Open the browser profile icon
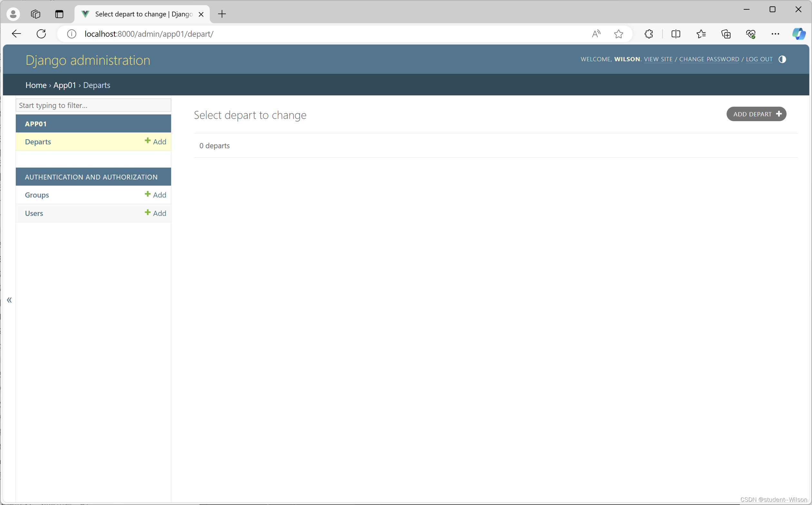The width and height of the screenshot is (812, 505). [x=13, y=14]
